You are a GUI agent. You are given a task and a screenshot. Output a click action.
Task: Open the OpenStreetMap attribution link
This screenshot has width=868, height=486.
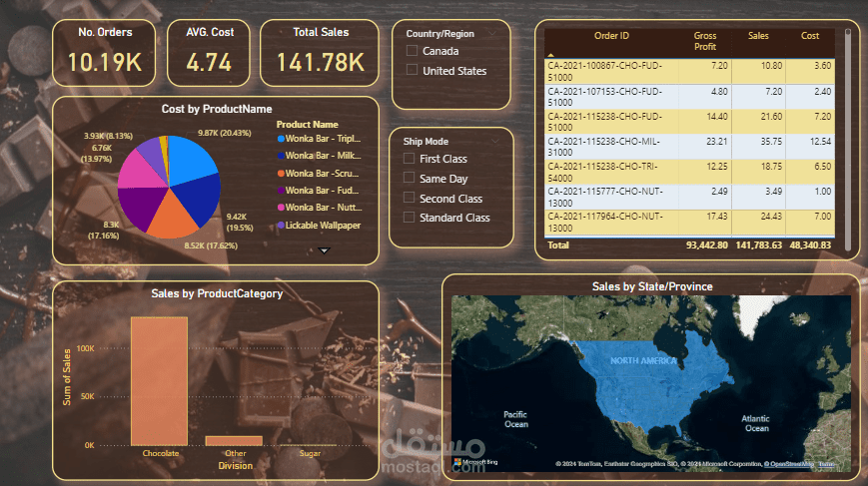click(x=789, y=464)
